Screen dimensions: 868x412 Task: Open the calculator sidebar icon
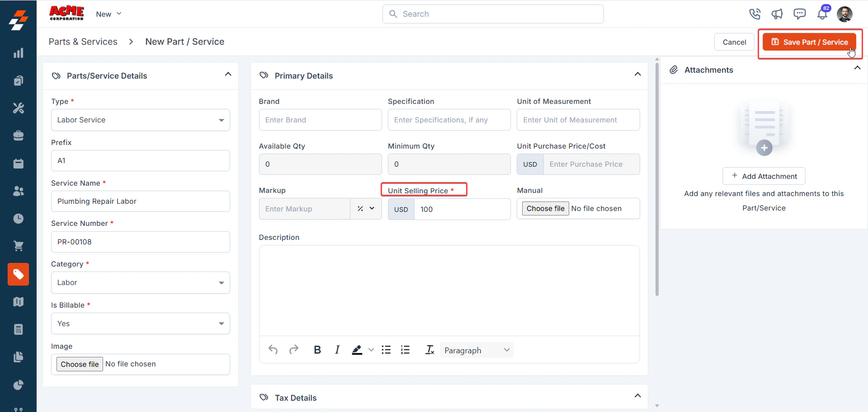(18, 329)
